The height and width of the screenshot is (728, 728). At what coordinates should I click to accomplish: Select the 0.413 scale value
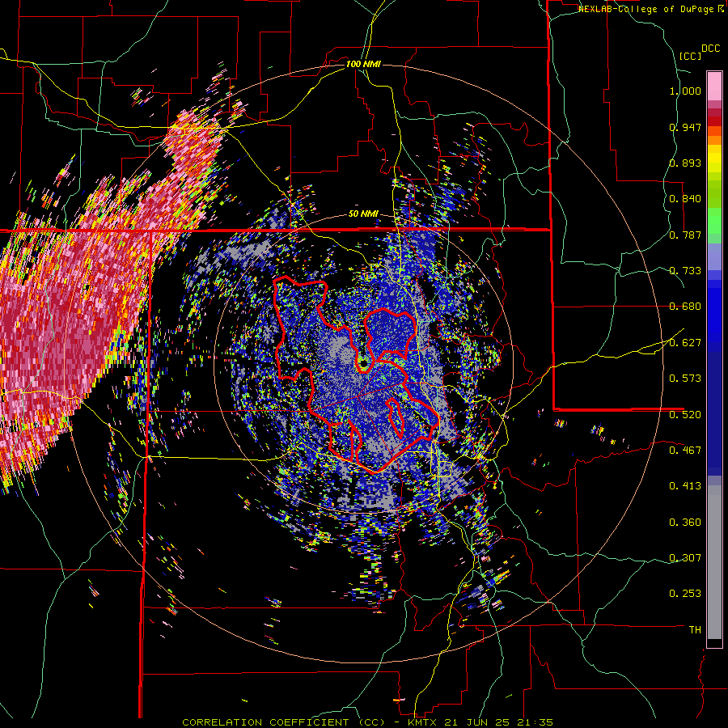coord(685,486)
